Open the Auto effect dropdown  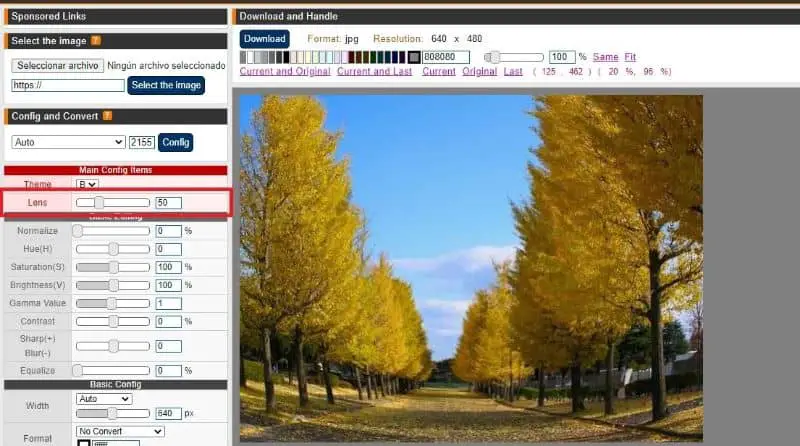tap(68, 142)
